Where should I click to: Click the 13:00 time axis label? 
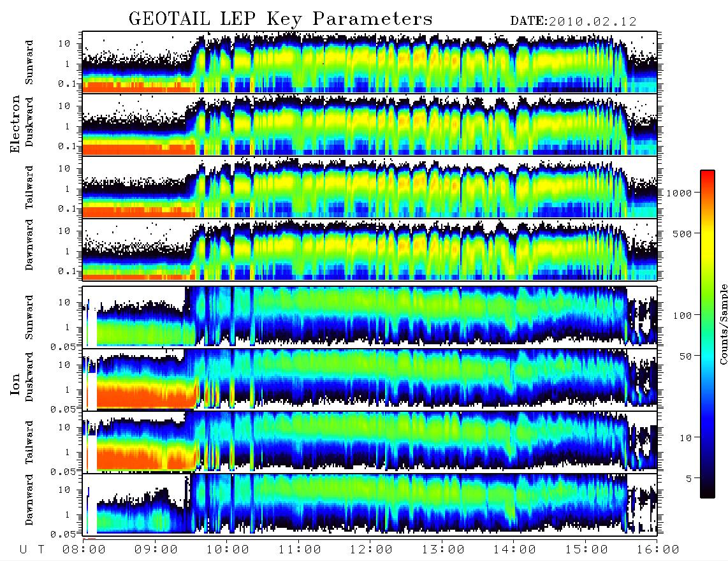point(443,550)
